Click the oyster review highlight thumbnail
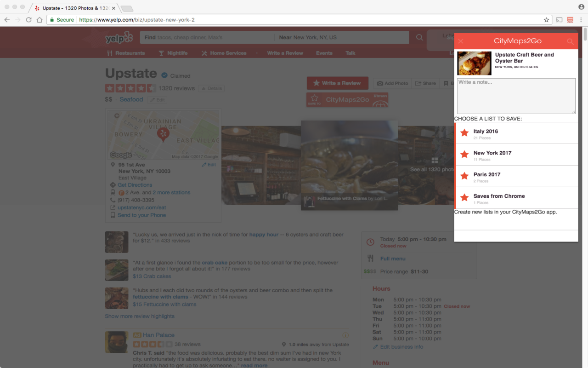This screenshot has width=588, height=368. (117, 242)
